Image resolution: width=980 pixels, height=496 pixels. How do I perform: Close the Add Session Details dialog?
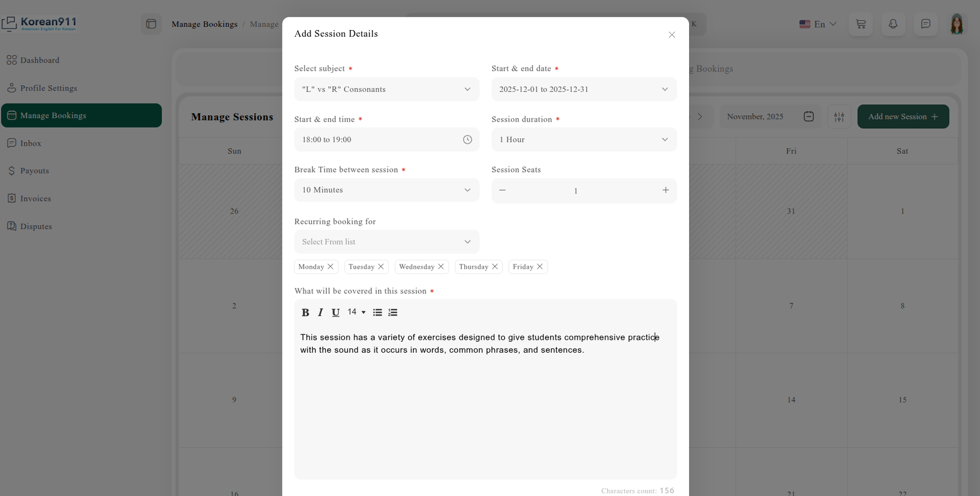click(x=672, y=35)
